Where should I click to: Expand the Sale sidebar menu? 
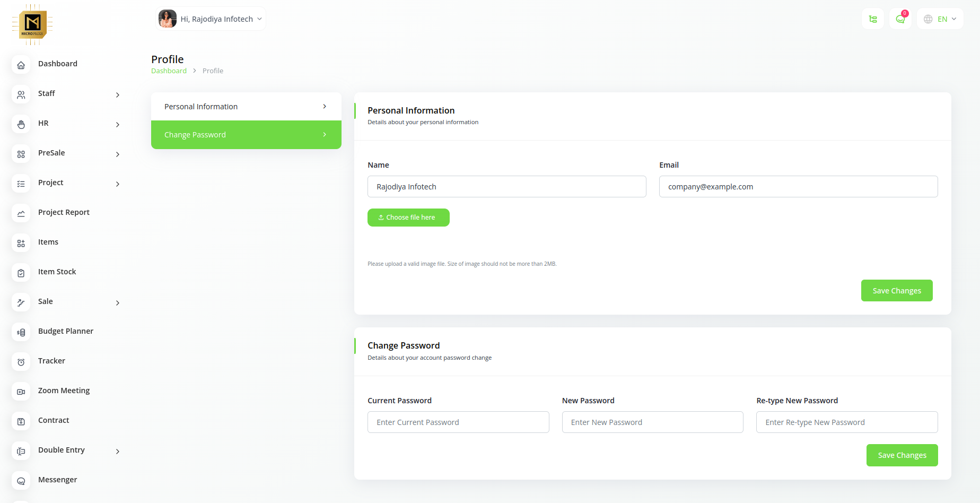coord(117,303)
